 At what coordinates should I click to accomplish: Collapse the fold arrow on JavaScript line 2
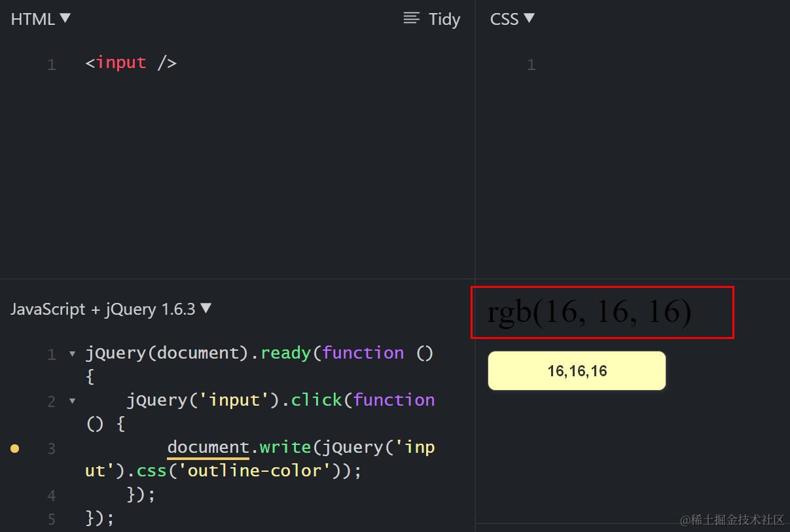click(72, 400)
